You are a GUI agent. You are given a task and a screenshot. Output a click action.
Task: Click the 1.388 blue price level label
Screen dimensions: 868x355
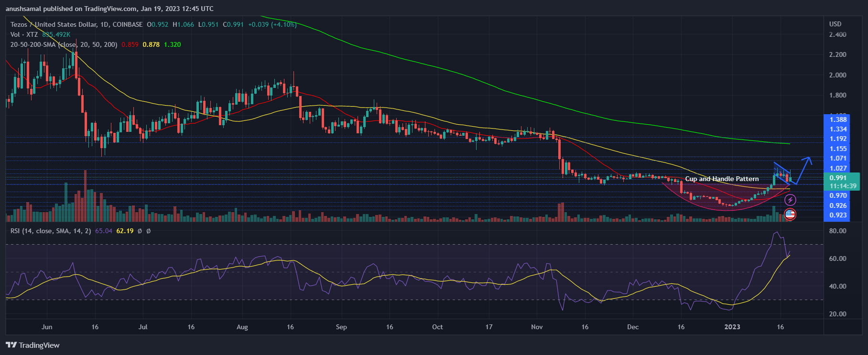click(838, 119)
